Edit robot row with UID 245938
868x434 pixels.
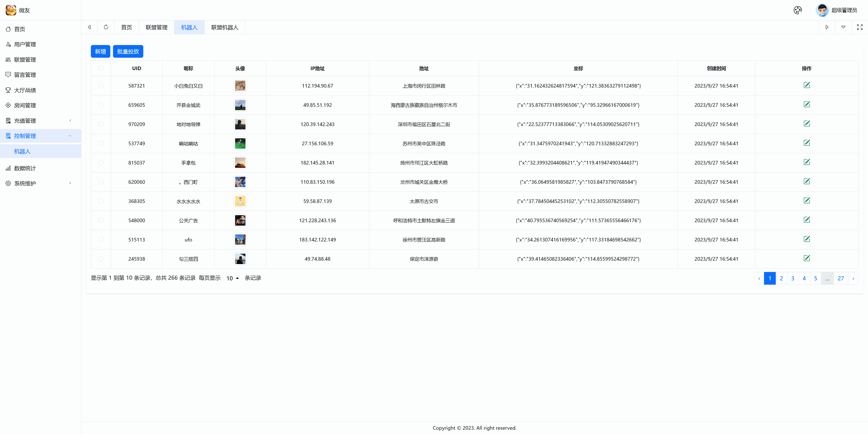tap(807, 258)
